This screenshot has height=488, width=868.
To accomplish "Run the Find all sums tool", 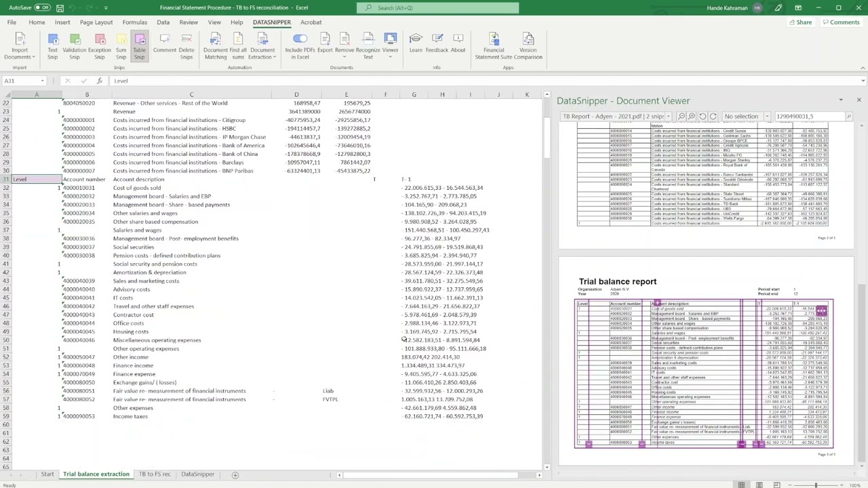I will [238, 46].
